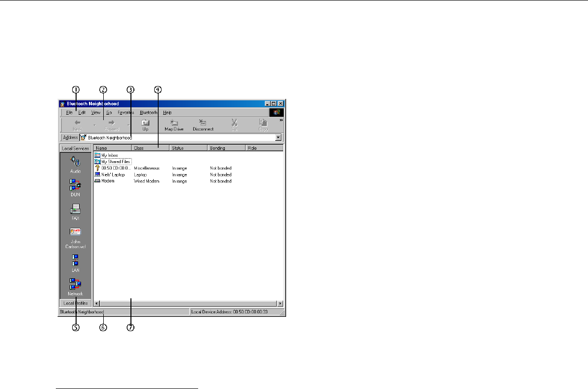The height and width of the screenshot is (389, 588).
Task: Click In range status in Modem row
Action: (179, 181)
